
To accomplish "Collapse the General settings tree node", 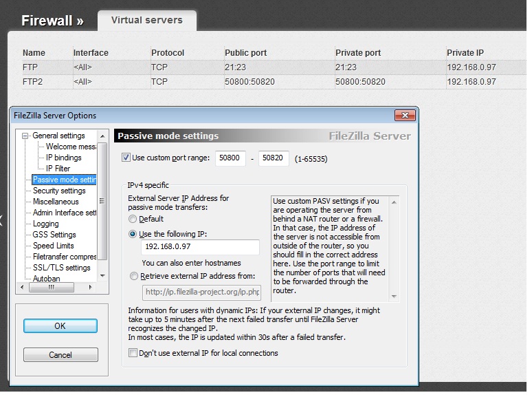I will (25, 136).
